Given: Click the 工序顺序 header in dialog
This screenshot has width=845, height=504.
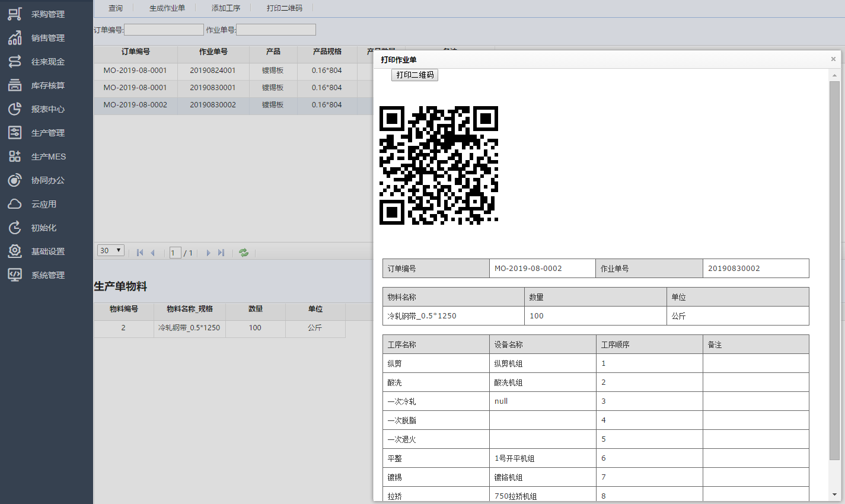Looking at the screenshot, I should pos(649,344).
